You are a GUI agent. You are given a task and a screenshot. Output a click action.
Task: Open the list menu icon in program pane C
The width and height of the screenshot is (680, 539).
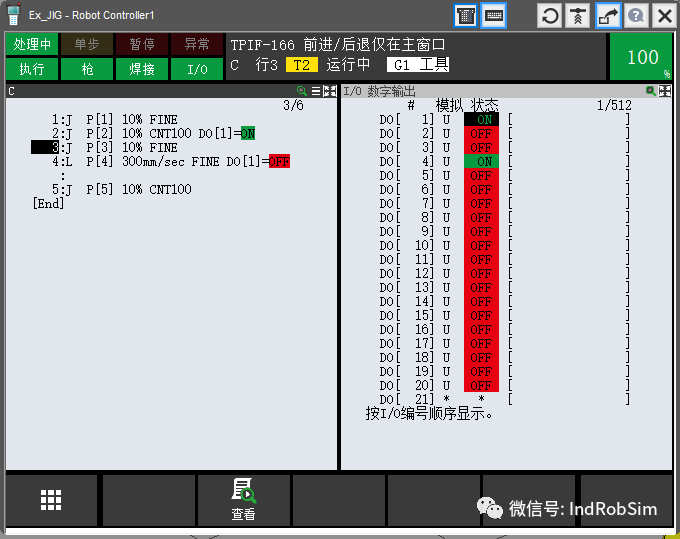point(316,91)
